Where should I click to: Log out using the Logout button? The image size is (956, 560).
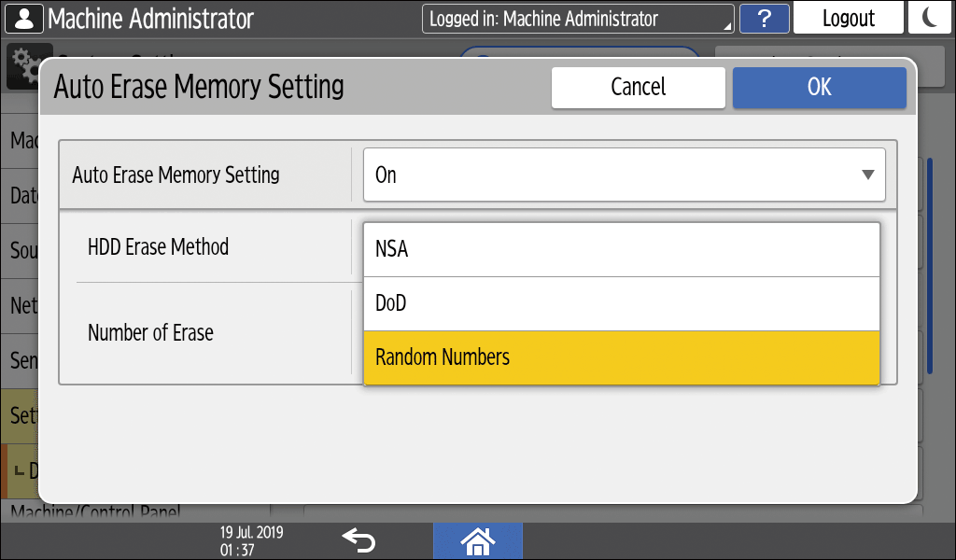[848, 19]
